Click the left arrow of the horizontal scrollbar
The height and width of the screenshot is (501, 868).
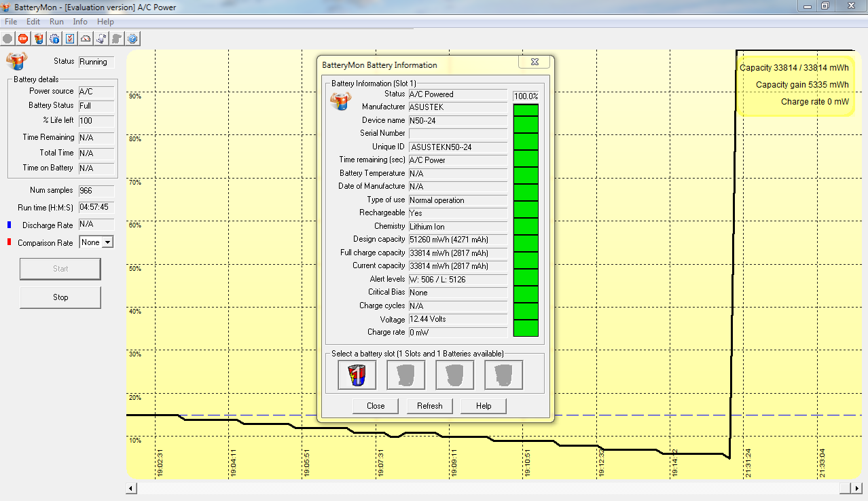132,488
